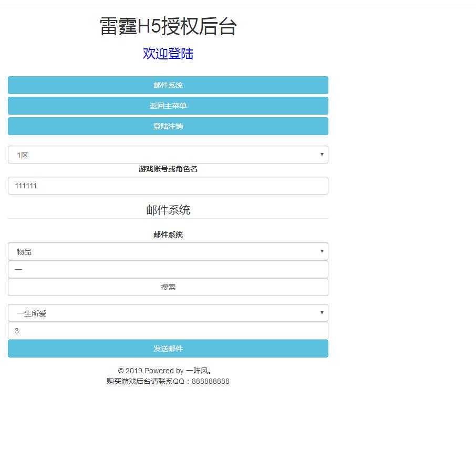476x449 pixels.
Task: Click the Powered by 一阵风 footer text
Action: pyautogui.click(x=168, y=371)
